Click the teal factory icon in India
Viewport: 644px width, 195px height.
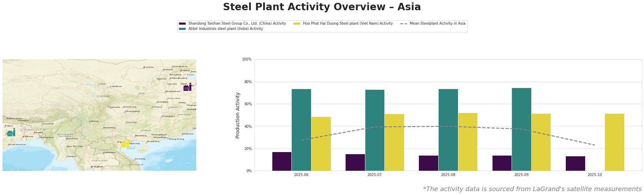pos(11,133)
